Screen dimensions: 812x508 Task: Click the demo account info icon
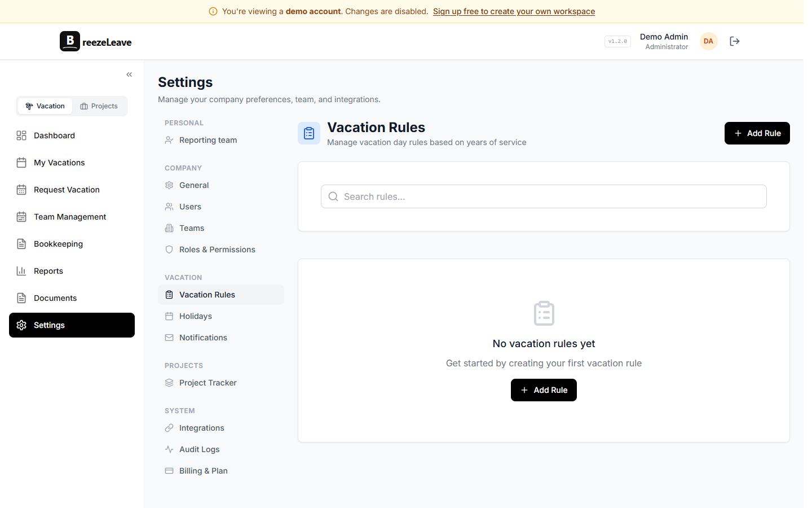click(213, 11)
